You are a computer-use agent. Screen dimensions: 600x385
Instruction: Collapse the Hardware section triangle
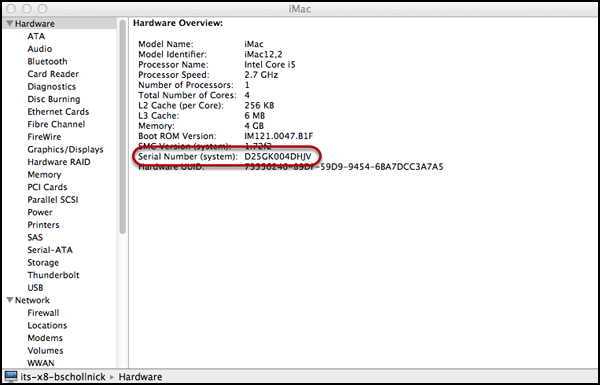[10, 24]
